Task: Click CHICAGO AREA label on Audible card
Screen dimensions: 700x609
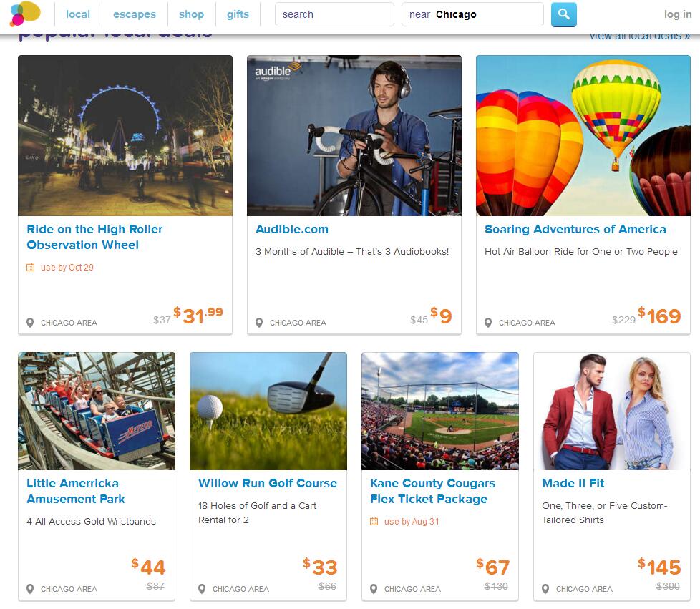Action: (298, 323)
